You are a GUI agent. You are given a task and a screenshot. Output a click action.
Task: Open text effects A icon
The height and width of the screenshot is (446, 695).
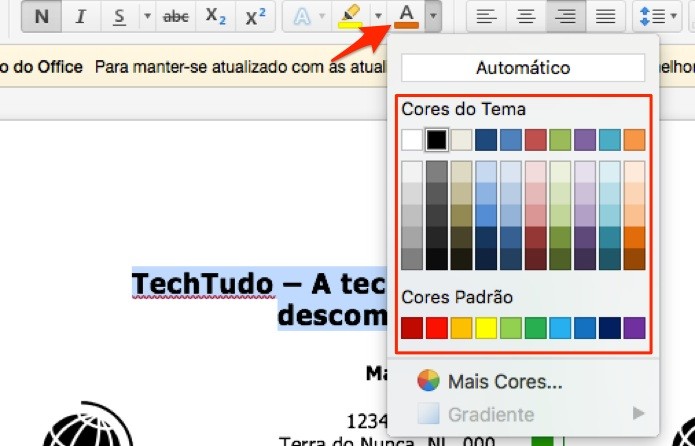302,16
